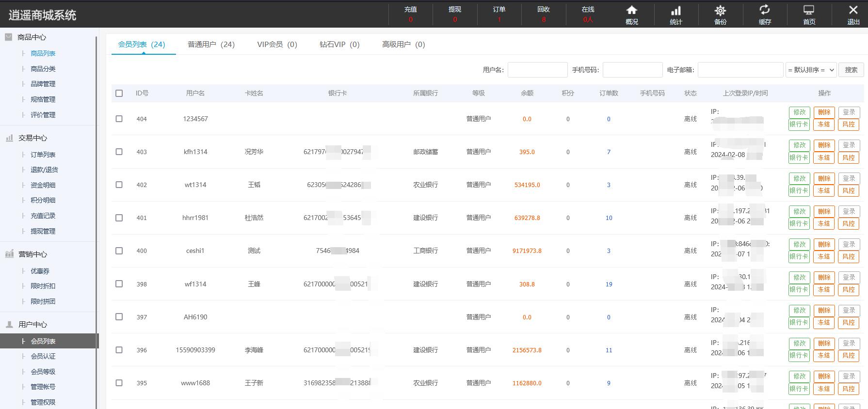Open 商品分类 in sidebar

[43, 69]
